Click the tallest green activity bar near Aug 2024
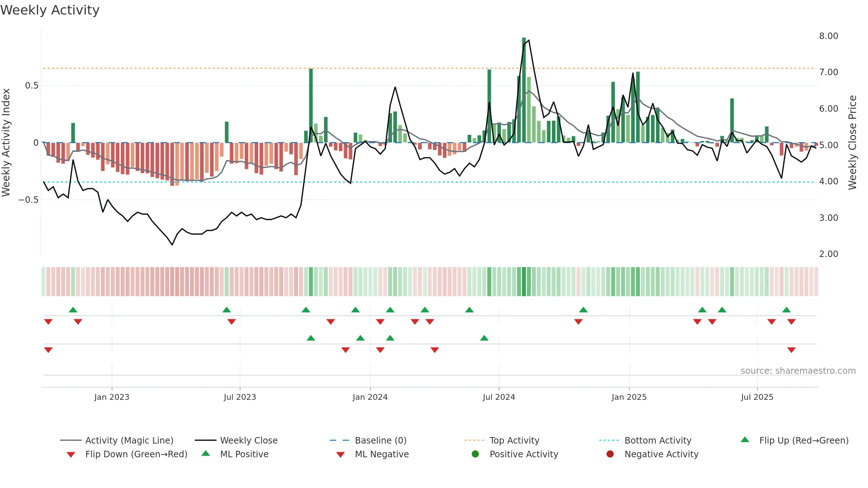868x488 pixels. point(524,90)
